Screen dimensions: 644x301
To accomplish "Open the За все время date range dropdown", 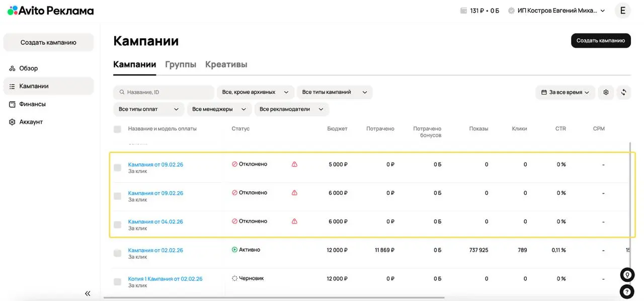I will (x=565, y=92).
